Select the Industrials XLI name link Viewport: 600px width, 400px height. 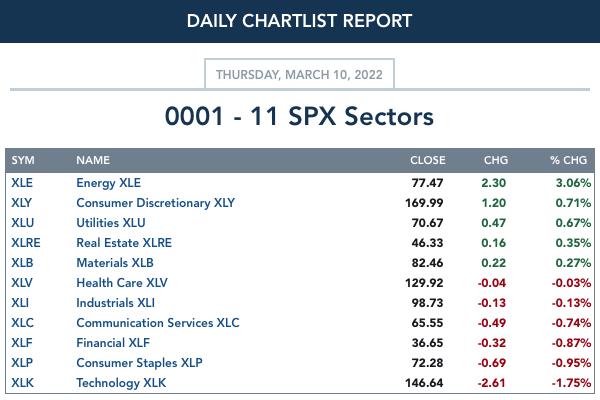(115, 303)
